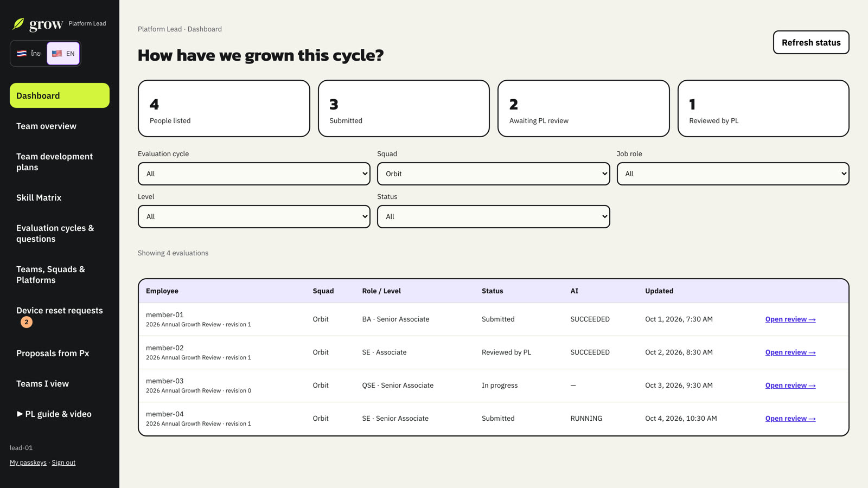Image resolution: width=868 pixels, height=488 pixels.
Task: Click the 'Platform Lead · Dashboard' breadcrumb
Action: 180,29
